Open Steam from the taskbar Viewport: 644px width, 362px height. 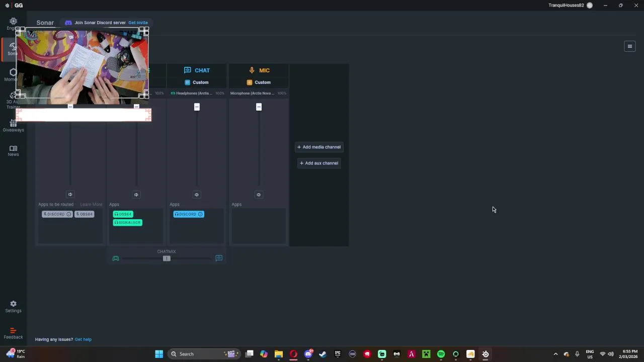323,354
